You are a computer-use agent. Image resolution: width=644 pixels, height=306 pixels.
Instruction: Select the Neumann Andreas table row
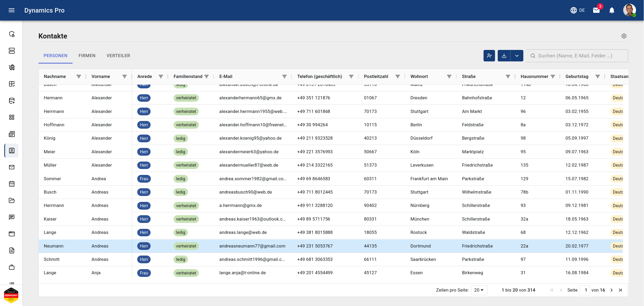pos(331,246)
